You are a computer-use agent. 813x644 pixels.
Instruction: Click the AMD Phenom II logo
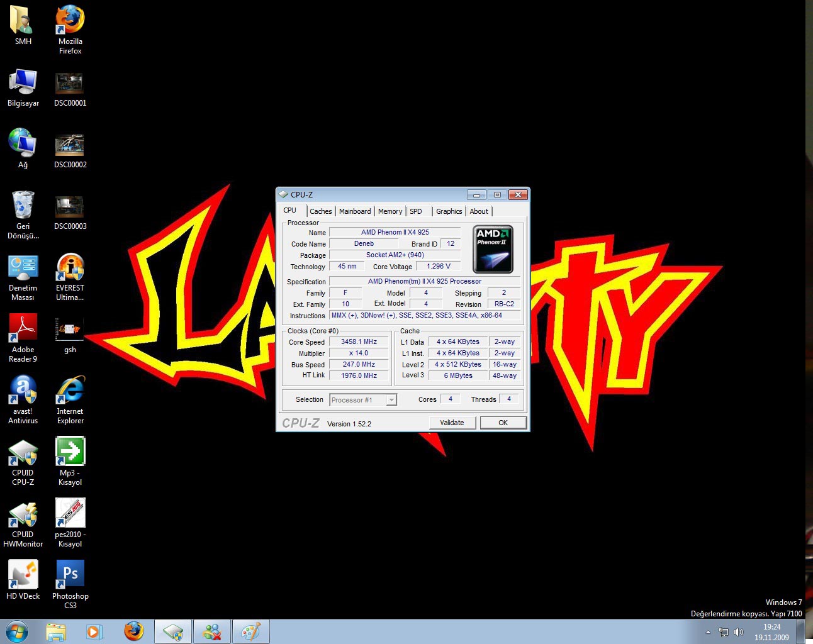(x=493, y=249)
